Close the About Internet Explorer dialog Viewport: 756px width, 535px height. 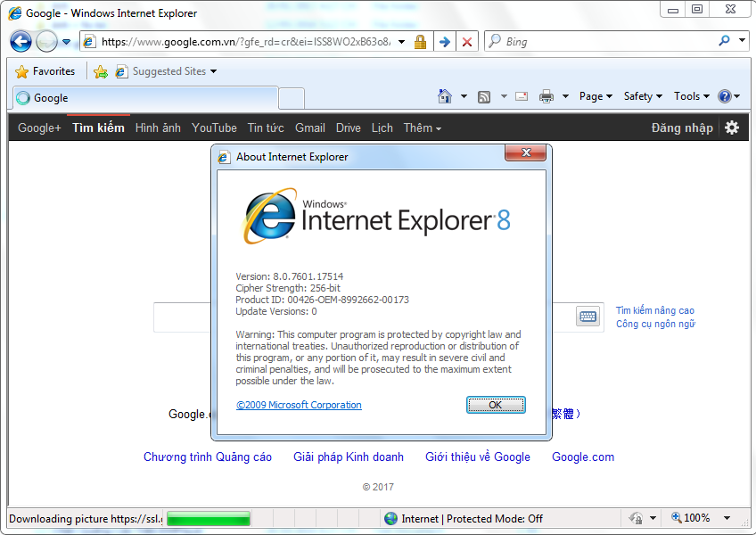click(525, 152)
